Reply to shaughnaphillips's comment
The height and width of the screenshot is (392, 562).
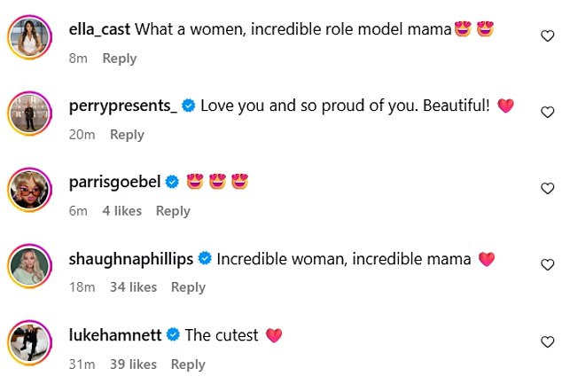[x=188, y=287]
